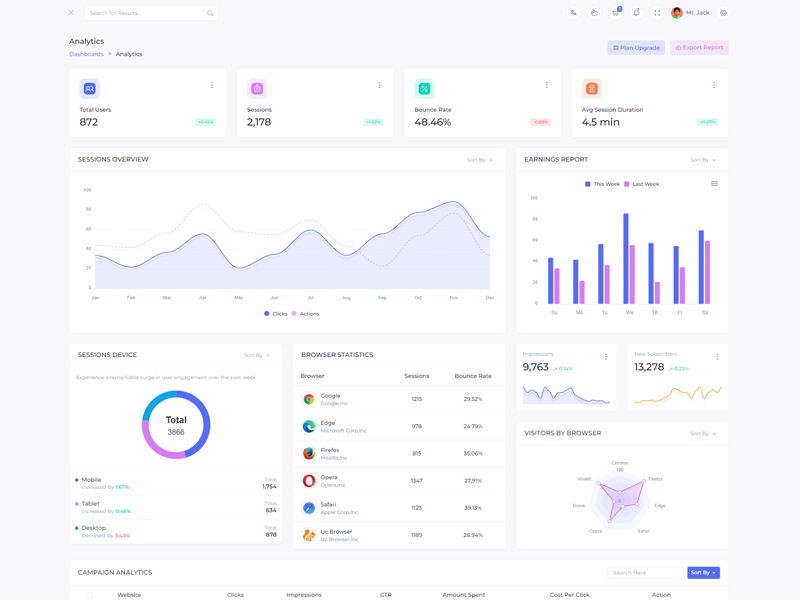Viewport: 800px width, 600px height.
Task: Open the shopping cart icon
Action: 615,13
